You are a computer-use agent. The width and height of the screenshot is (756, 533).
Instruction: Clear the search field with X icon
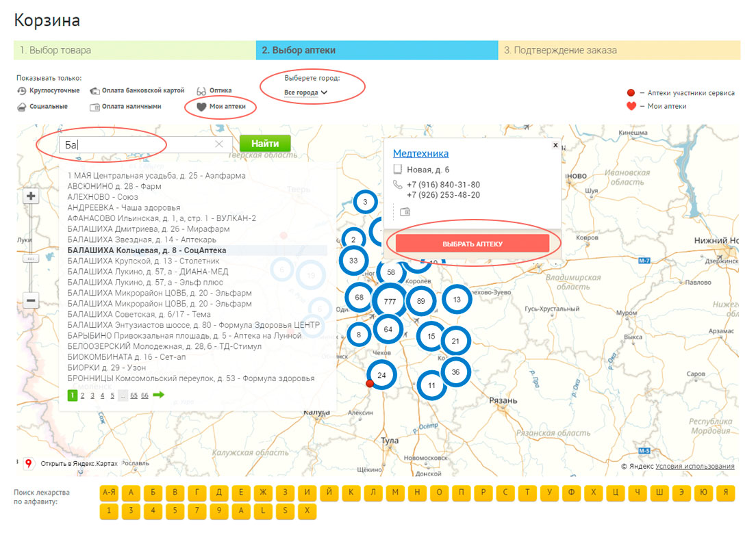[x=219, y=144]
